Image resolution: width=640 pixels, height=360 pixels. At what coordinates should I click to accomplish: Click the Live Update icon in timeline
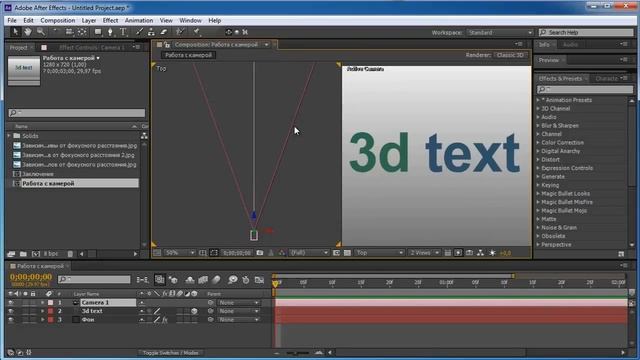pyautogui.click(x=160, y=280)
